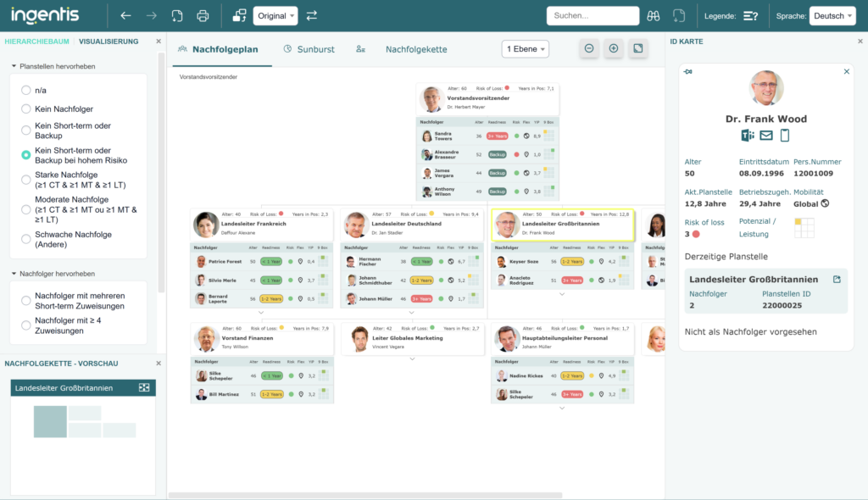Viewport: 868px width, 500px height.
Task: Expand chevron below Landesleiter Frankreich card
Action: pyautogui.click(x=261, y=313)
